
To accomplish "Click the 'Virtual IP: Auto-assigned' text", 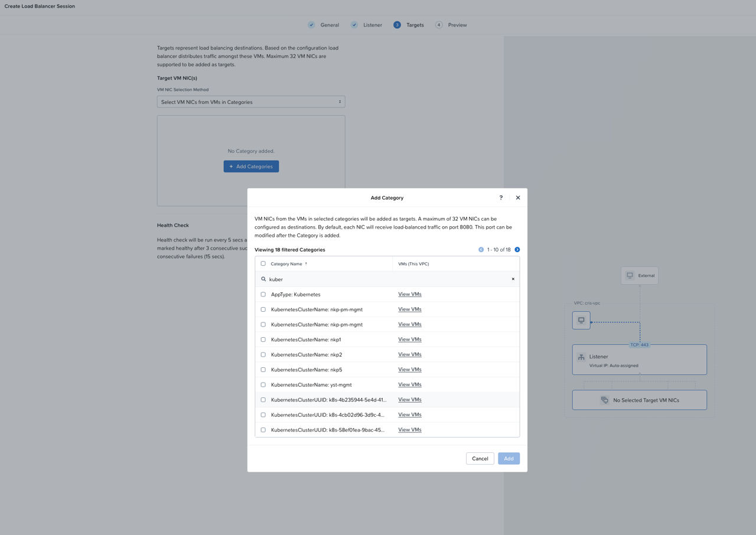I will (x=614, y=366).
